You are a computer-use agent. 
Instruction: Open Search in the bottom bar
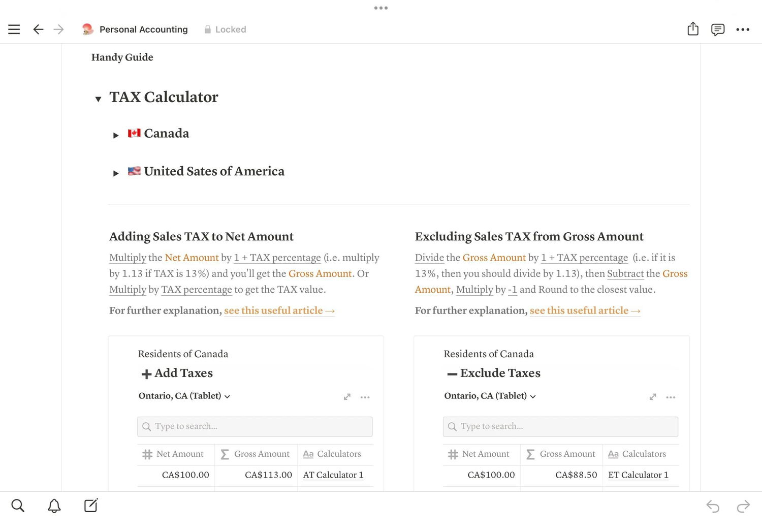point(18,506)
